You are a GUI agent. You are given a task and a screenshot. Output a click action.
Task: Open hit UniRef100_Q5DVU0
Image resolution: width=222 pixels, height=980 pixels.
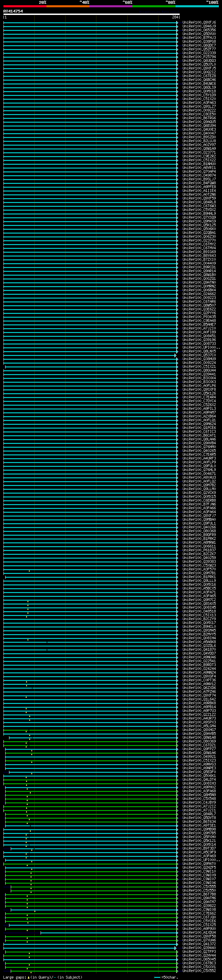tap(199, 34)
